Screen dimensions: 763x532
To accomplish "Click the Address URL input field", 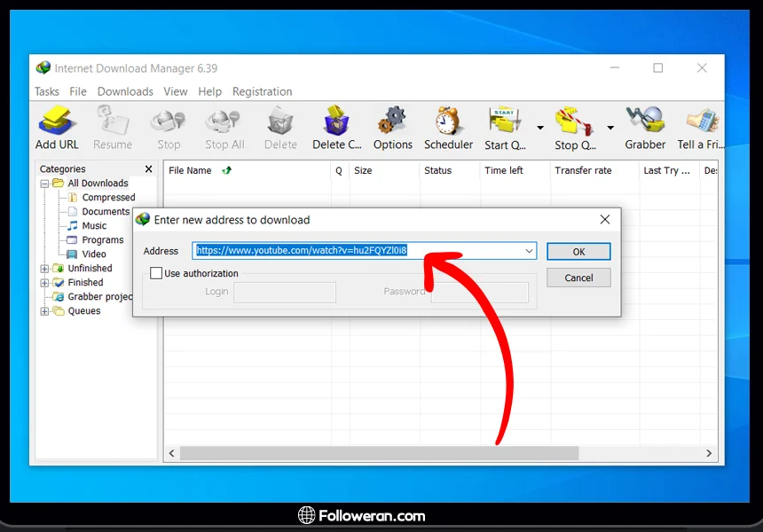I will point(355,251).
